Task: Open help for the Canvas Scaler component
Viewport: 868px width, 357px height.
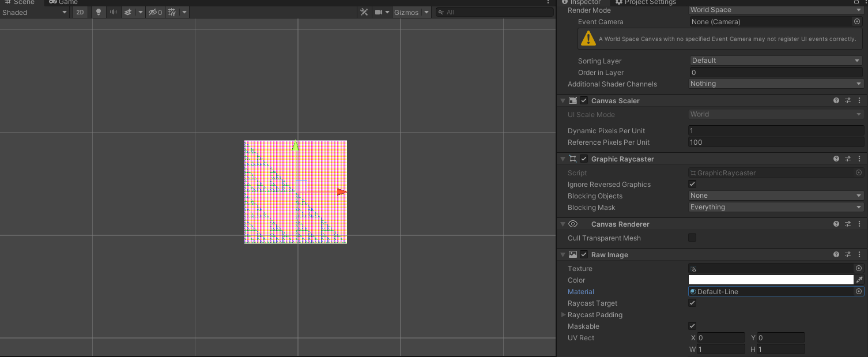Action: (x=836, y=100)
